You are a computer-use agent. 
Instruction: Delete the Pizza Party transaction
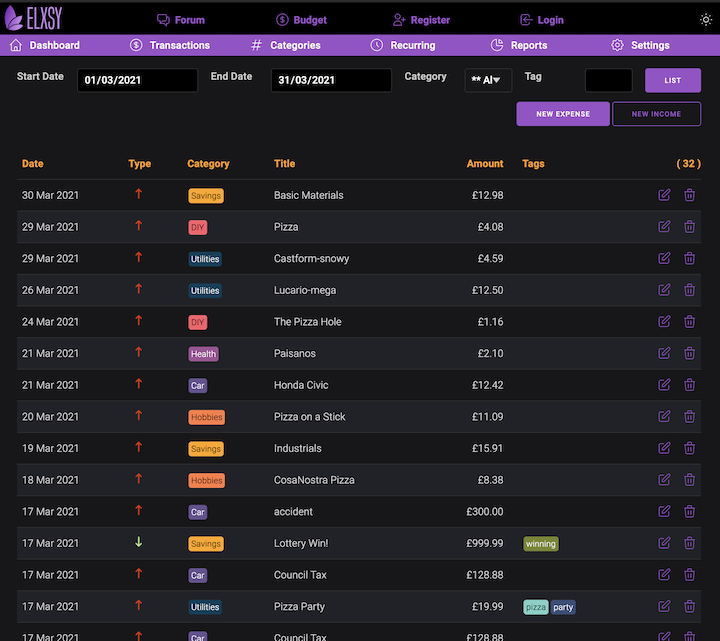(689, 606)
